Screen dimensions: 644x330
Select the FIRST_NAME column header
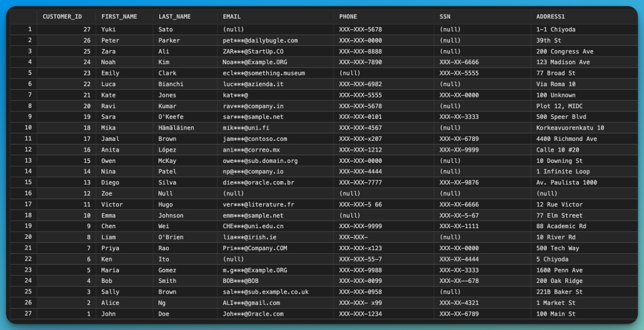coord(118,16)
